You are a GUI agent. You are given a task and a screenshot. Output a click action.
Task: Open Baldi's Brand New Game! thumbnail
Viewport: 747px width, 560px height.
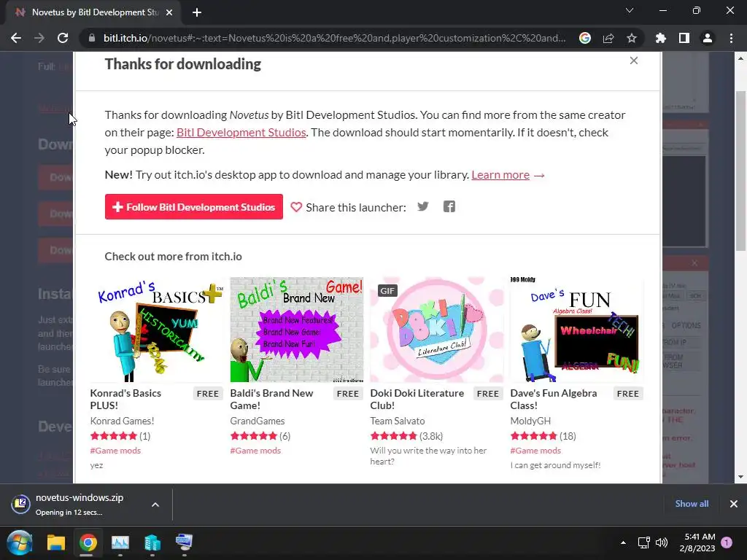pyautogui.click(x=297, y=330)
